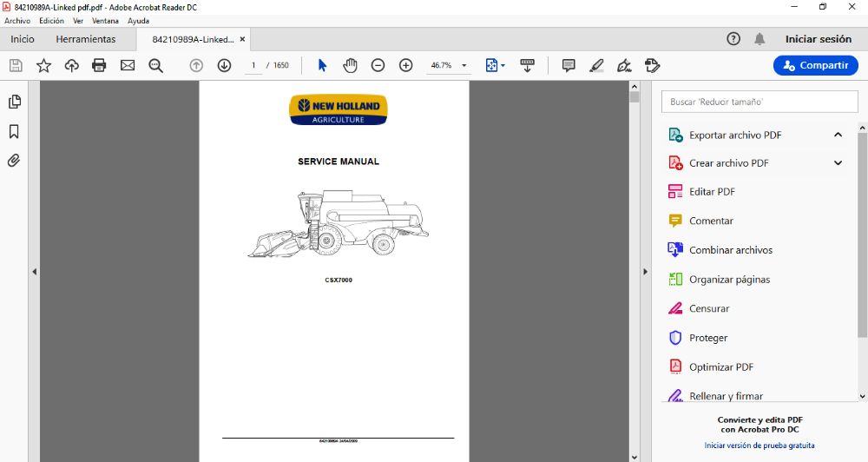Open the Optimizar PDF tool
This screenshot has width=868, height=462.
coord(721,366)
